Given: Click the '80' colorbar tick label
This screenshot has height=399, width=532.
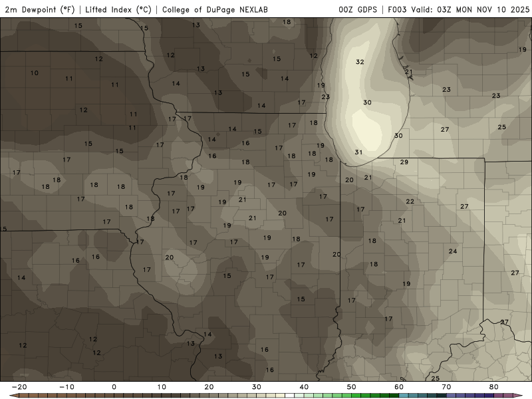Looking at the screenshot, I should [494, 387].
